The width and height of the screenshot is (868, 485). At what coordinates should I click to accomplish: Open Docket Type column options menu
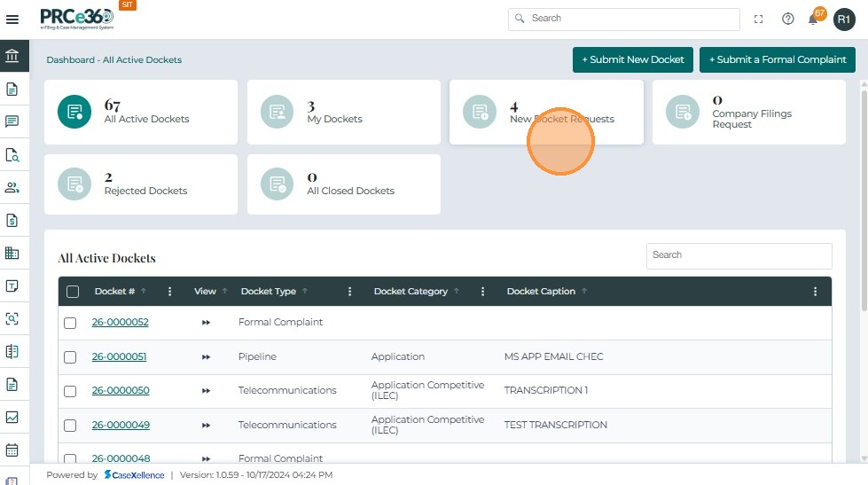tap(349, 292)
